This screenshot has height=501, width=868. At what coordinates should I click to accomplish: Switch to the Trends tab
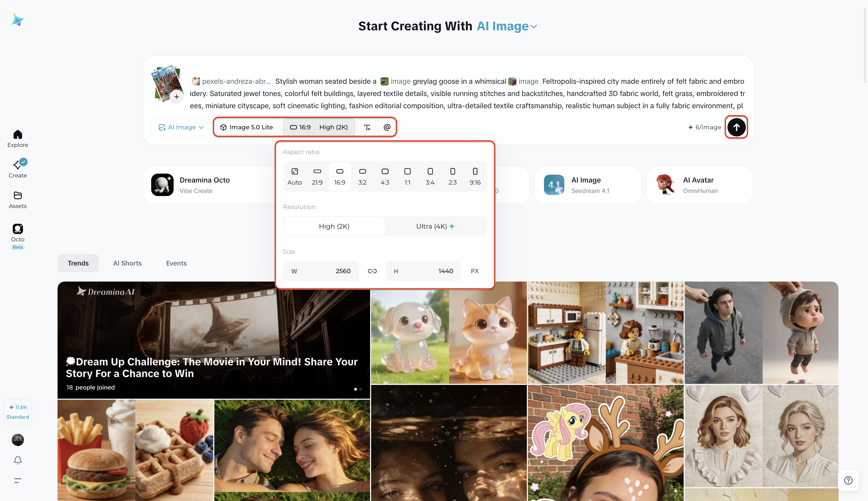[78, 263]
